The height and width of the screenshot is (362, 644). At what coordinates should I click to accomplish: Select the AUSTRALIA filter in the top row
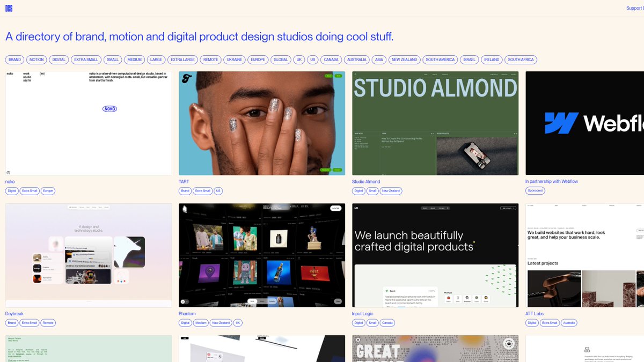357,60
